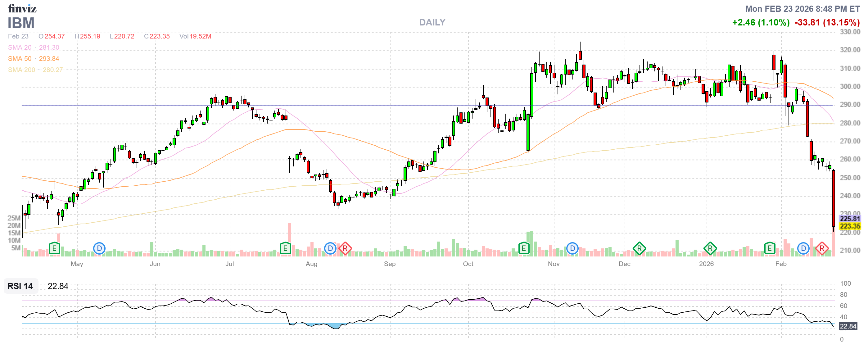Click the dividend D marker in November
Image resolution: width=868 pixels, height=349 pixels.
click(x=572, y=249)
